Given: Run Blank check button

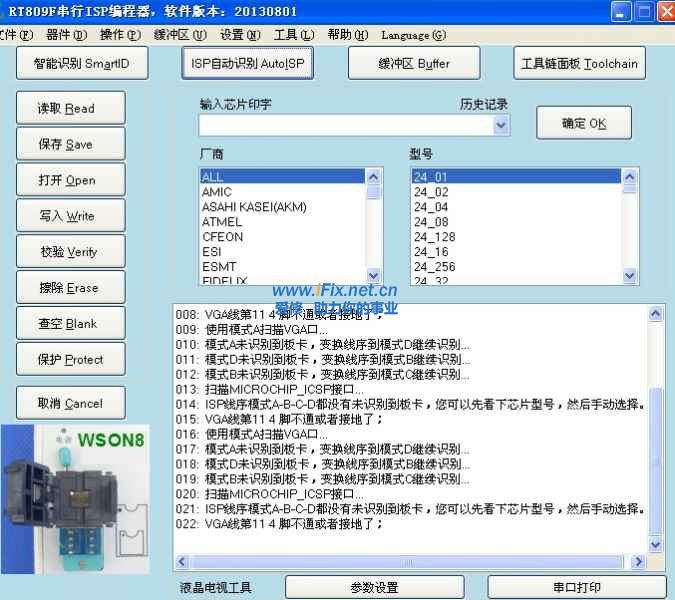Looking at the screenshot, I should click(x=70, y=324).
